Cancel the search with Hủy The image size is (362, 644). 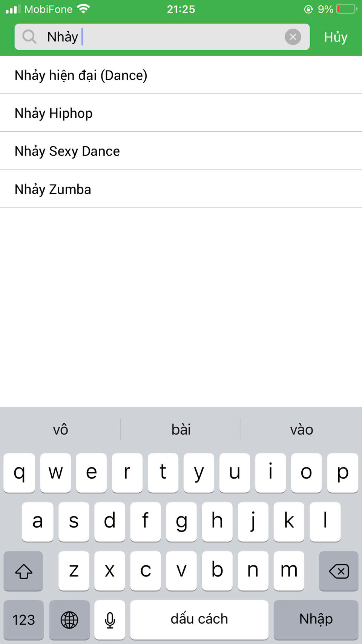[x=336, y=37]
